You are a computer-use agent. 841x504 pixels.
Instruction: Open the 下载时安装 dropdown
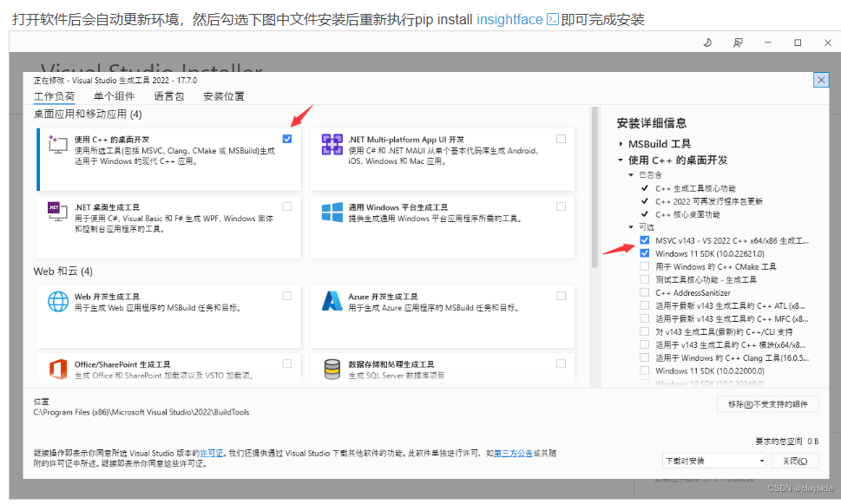713,460
